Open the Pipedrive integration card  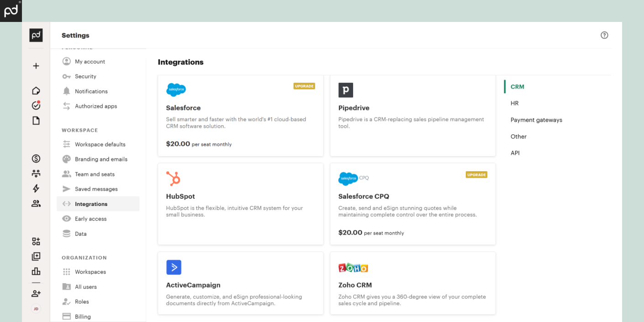[412, 116]
